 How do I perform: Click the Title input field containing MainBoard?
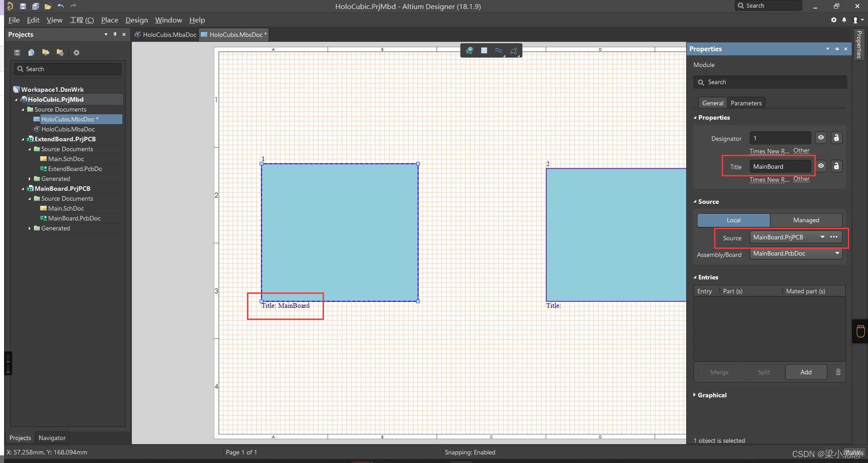point(779,166)
